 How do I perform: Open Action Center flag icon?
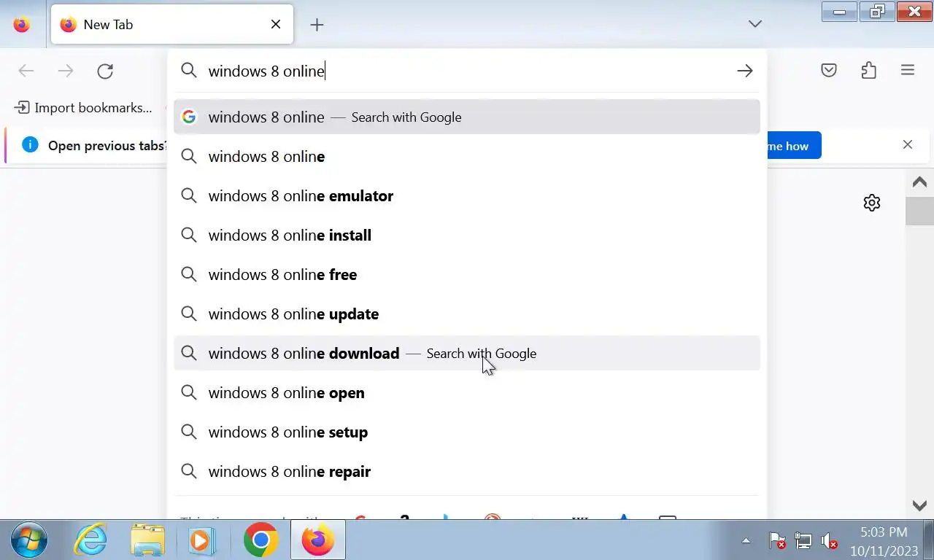click(x=778, y=541)
